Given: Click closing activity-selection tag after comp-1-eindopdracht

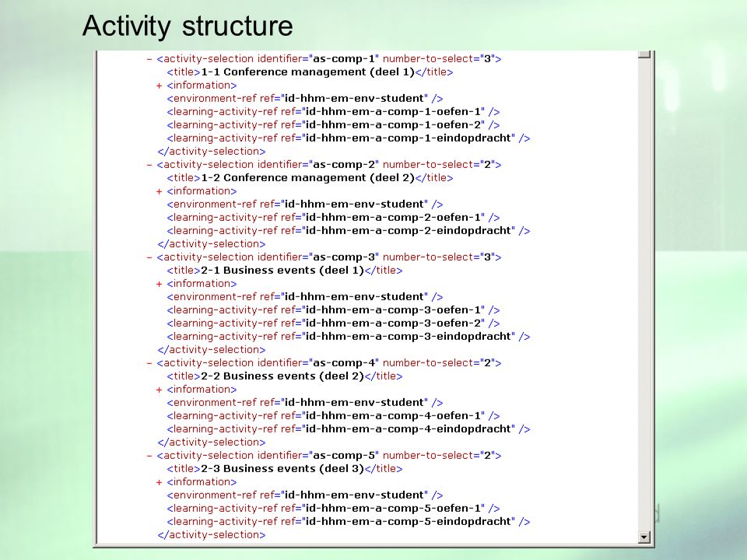Looking at the screenshot, I should 212,152.
